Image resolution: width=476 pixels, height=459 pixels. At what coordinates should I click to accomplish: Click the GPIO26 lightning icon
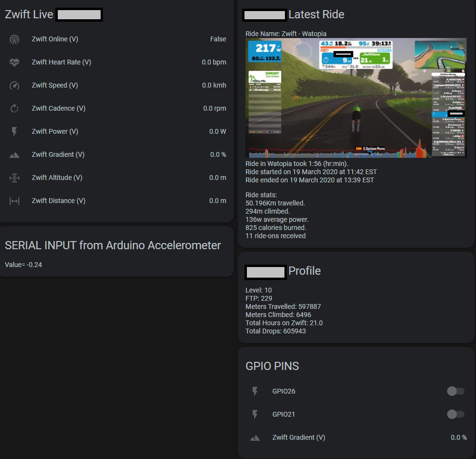click(255, 391)
